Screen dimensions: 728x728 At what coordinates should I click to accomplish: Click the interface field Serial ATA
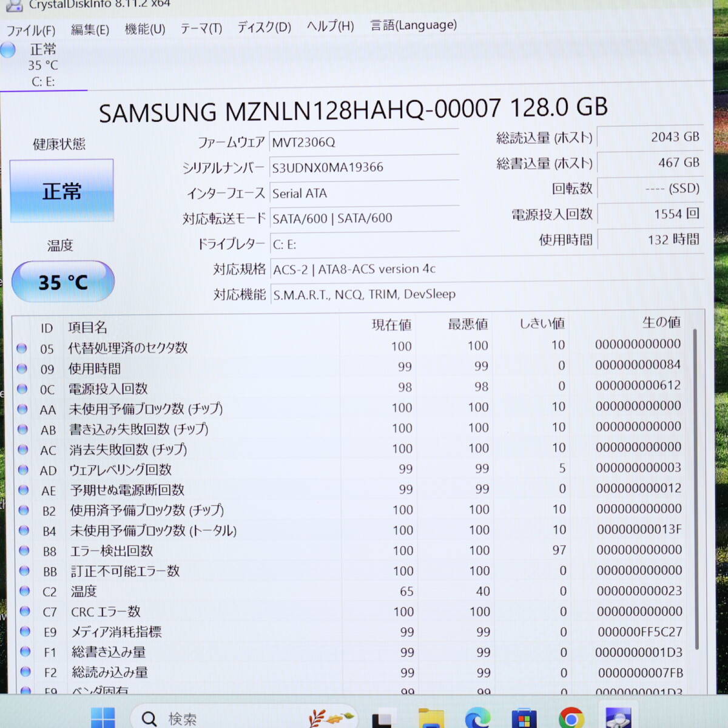[x=364, y=193]
